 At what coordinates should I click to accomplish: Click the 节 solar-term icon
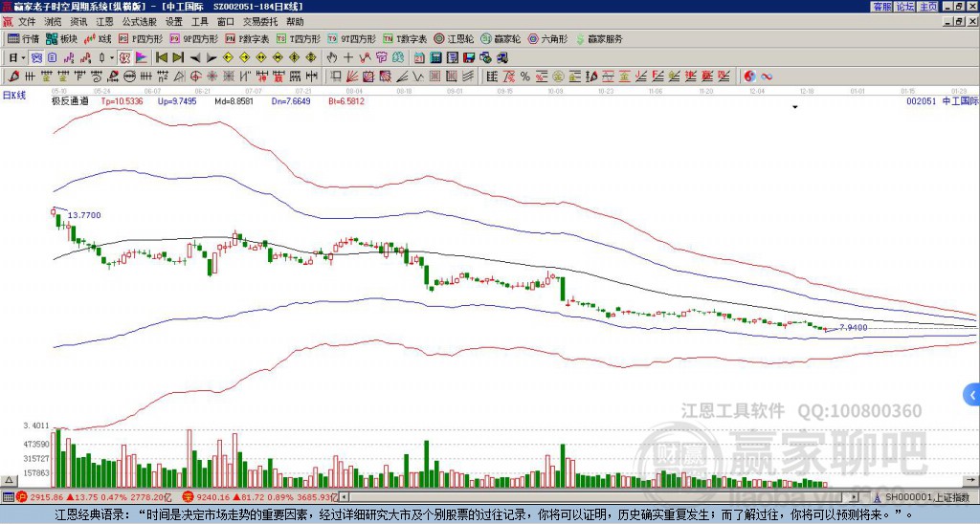pos(381,58)
